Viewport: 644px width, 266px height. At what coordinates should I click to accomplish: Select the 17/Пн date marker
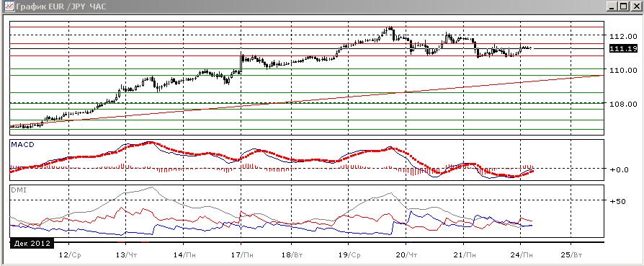coord(242,255)
